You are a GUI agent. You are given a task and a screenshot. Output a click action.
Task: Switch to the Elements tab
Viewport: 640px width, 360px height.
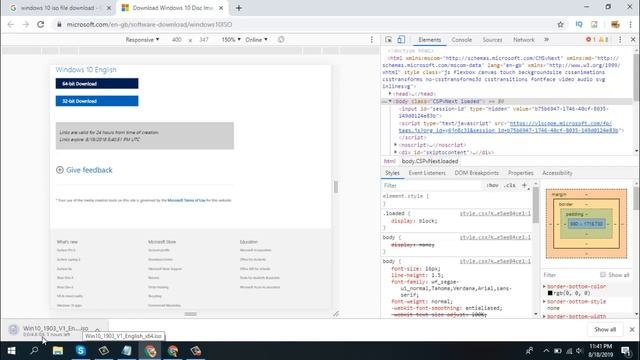click(x=429, y=40)
